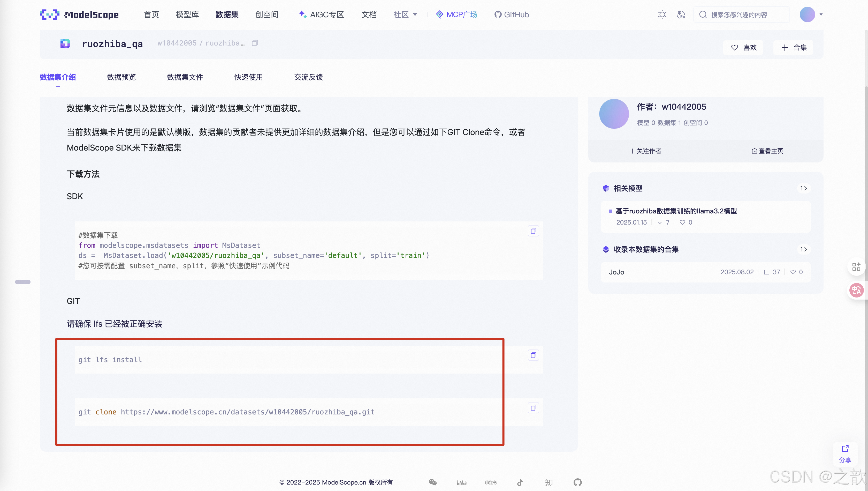Add the dataset to 合集
Viewport: 868px width, 491px height.
click(794, 48)
